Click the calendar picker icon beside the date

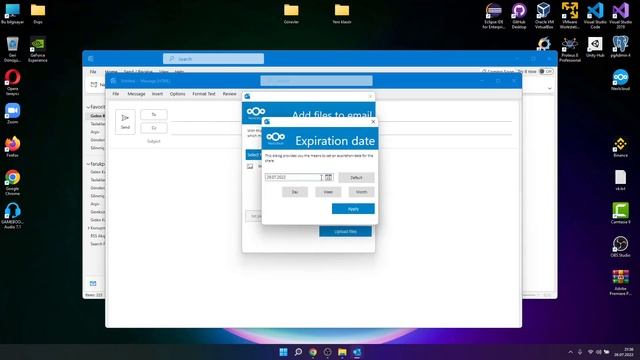click(328, 177)
